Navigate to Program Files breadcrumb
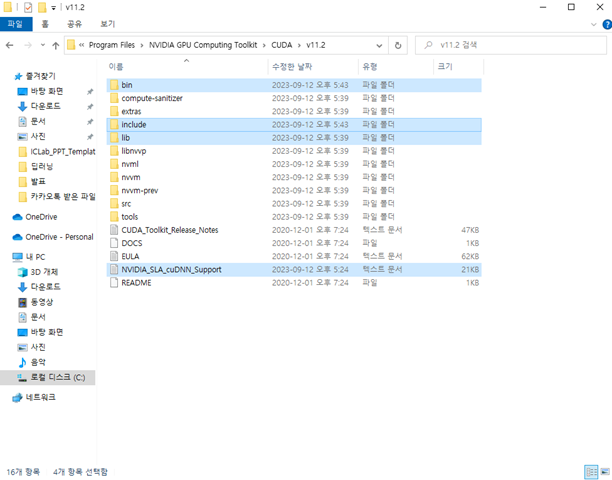This screenshot has height=480, width=612. tap(112, 45)
